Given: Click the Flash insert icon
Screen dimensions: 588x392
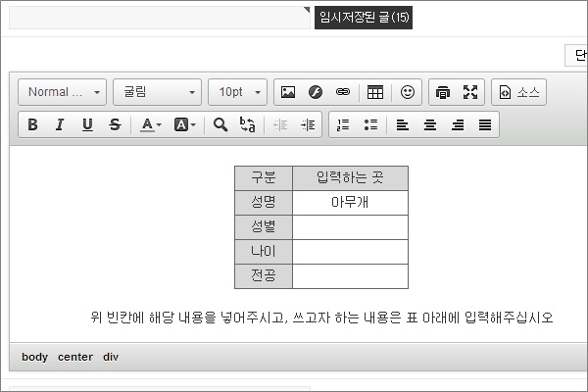Looking at the screenshot, I should [316, 92].
